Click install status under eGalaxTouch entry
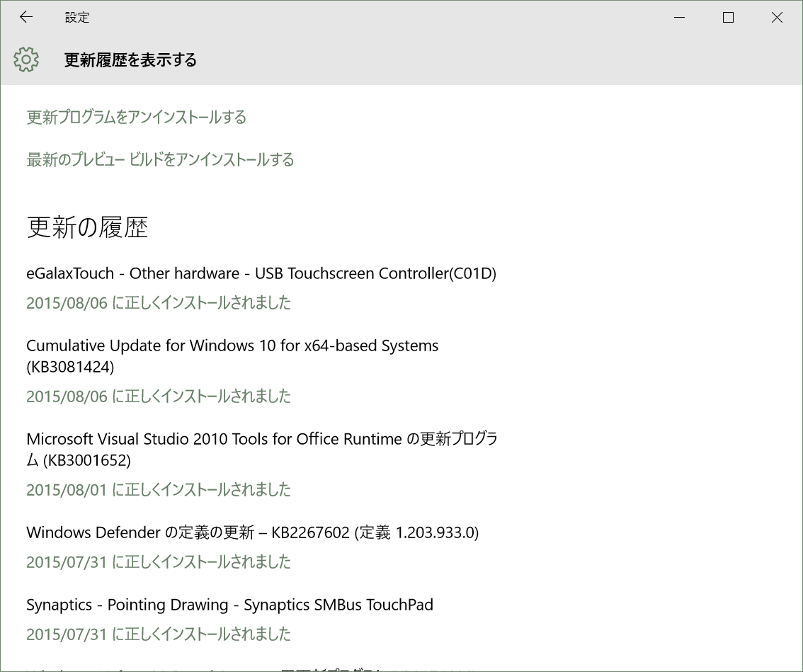This screenshot has height=672, width=803. (x=159, y=302)
